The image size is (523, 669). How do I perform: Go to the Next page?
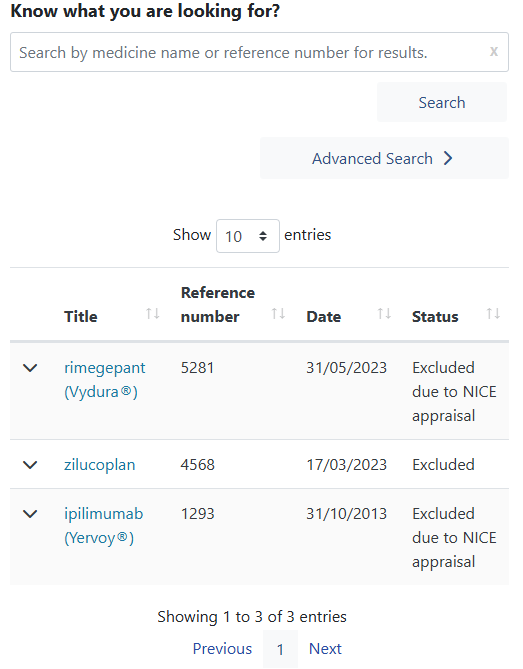pos(325,649)
